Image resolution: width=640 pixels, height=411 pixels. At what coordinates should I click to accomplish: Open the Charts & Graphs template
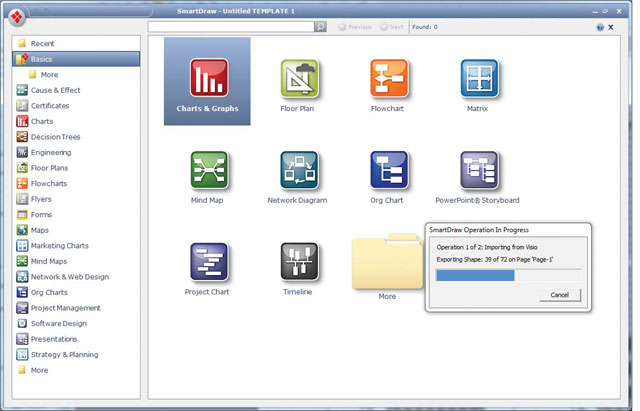[x=207, y=81]
